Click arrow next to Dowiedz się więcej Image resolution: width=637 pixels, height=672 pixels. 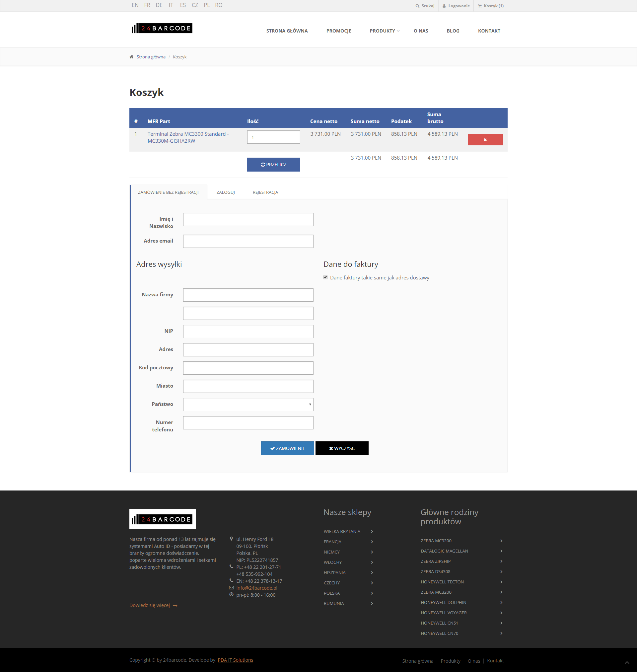click(x=175, y=605)
